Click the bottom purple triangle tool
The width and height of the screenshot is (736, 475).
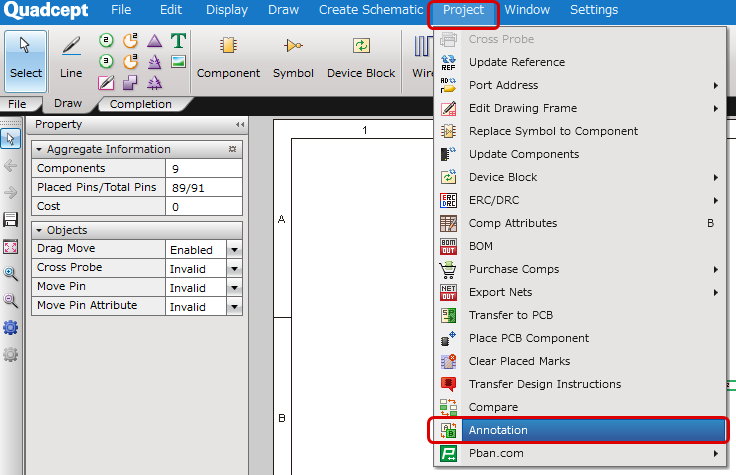coord(154,83)
